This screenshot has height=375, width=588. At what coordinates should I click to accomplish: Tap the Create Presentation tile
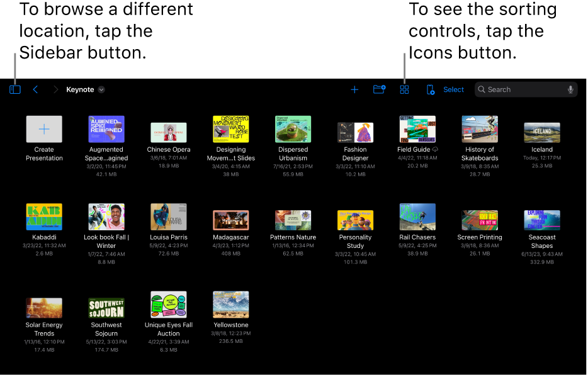pyautogui.click(x=44, y=129)
